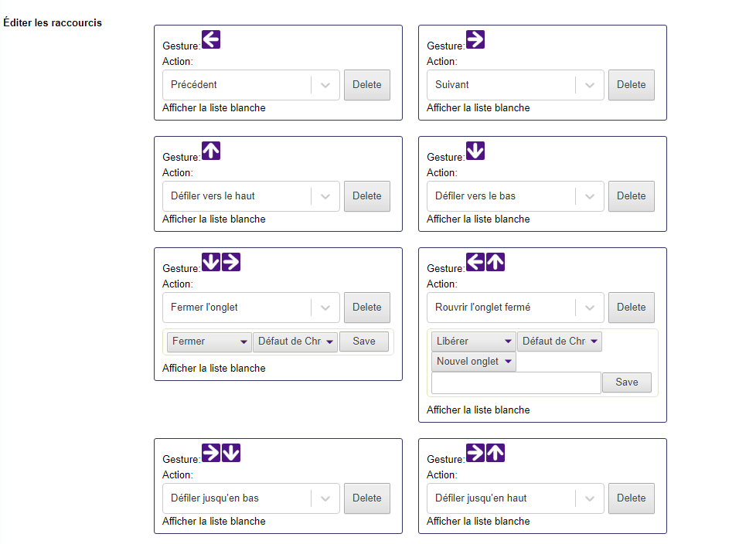Click the right arrow gesture icon for Suivant
The width and height of the screenshot is (756, 544).
coord(475,39)
